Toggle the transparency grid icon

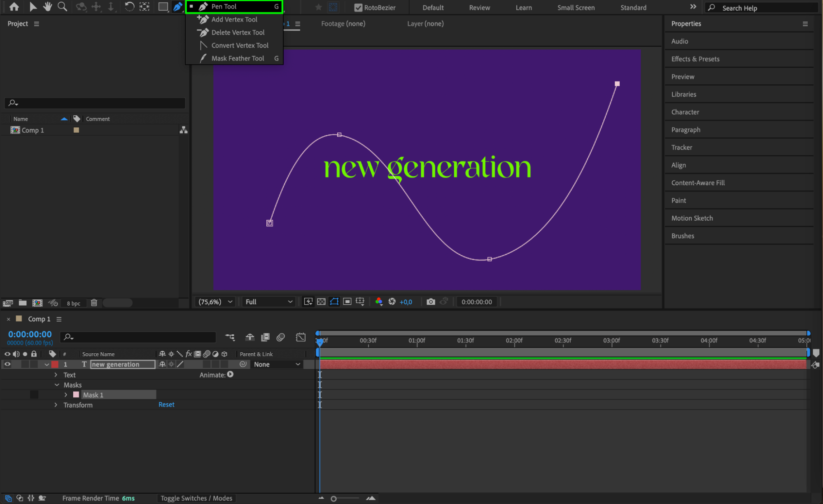[x=321, y=302]
